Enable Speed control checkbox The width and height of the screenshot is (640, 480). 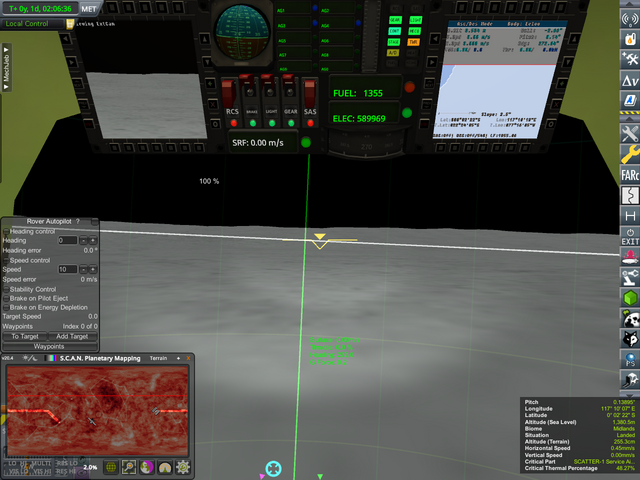[x=6, y=260]
